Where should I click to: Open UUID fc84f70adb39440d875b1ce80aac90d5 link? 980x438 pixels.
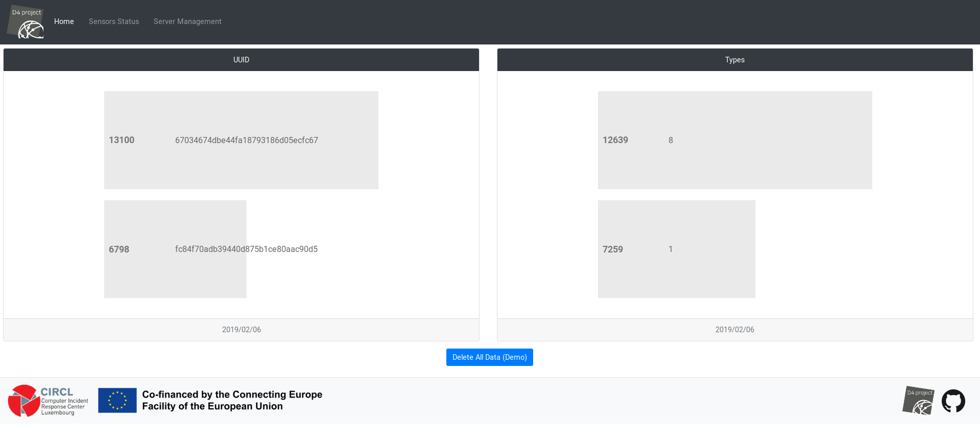click(246, 249)
